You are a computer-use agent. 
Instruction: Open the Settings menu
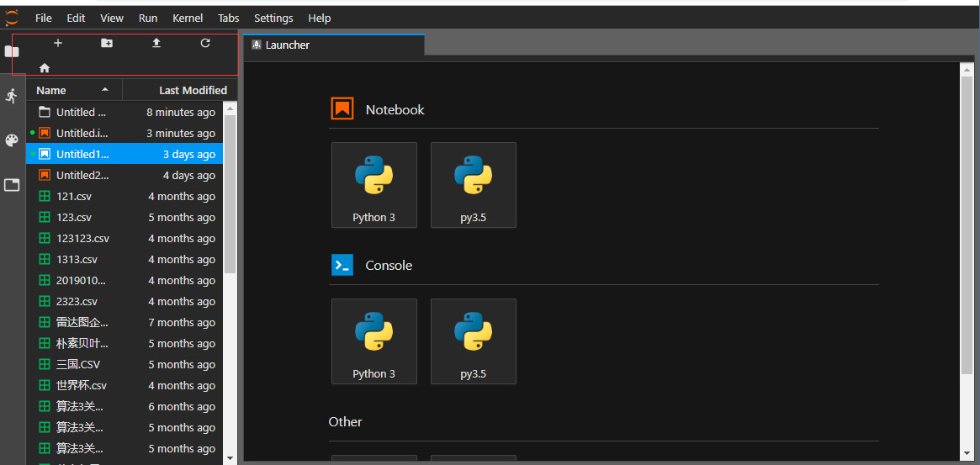[273, 18]
